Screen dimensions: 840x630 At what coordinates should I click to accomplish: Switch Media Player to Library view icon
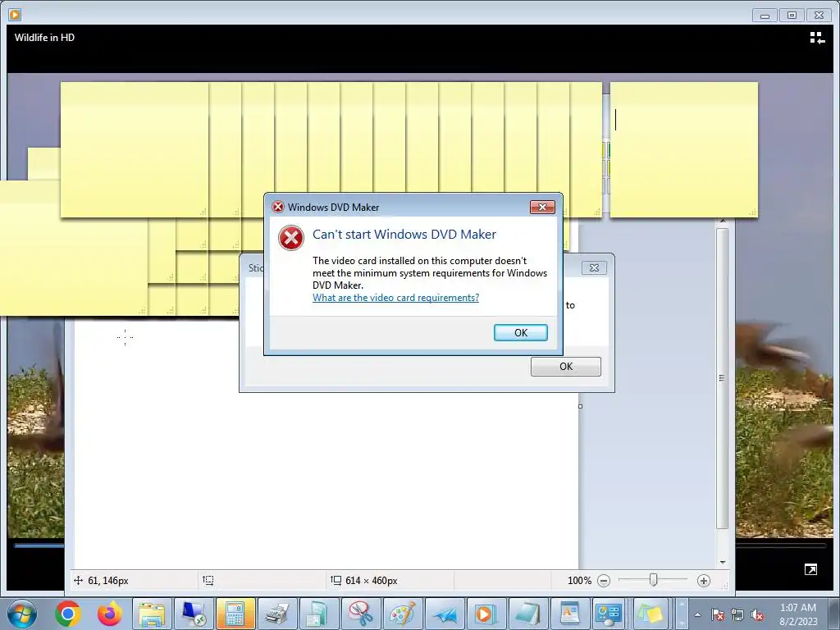pos(817,38)
